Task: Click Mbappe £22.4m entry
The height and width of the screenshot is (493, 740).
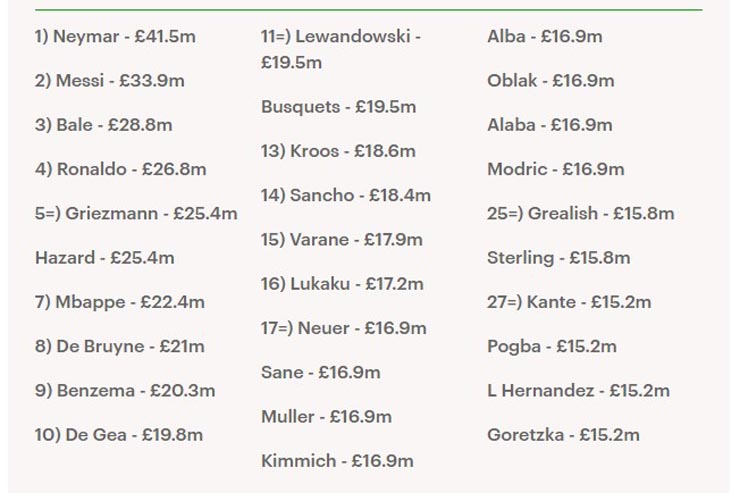Action: (119, 302)
